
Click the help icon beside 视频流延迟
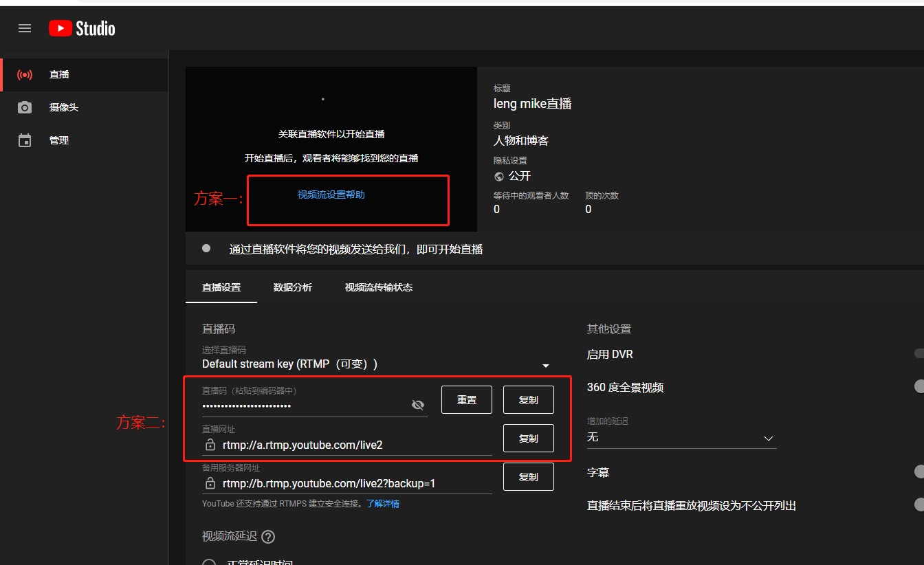click(x=268, y=537)
